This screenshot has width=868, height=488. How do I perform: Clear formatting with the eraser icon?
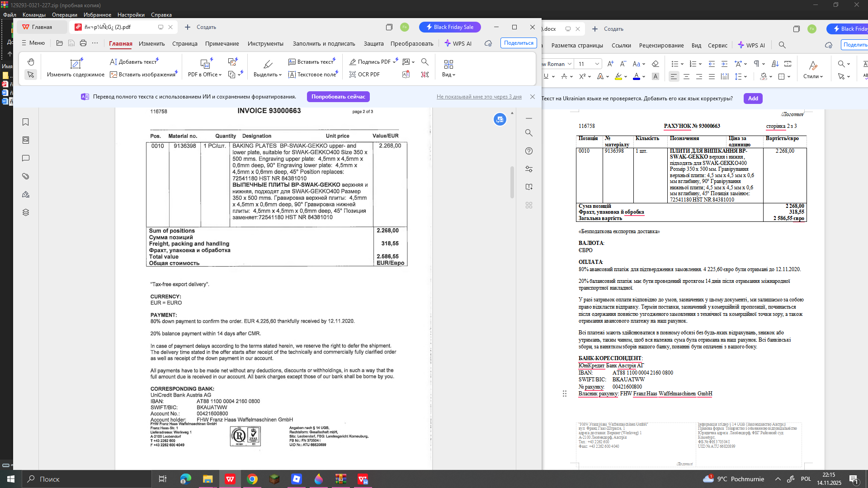tap(655, 64)
